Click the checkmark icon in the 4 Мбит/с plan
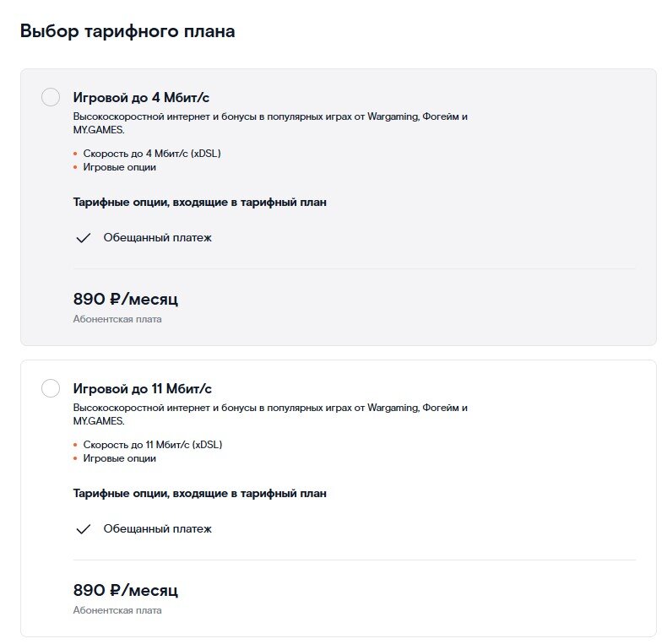Viewport: 667px width, 644px height. [x=83, y=238]
